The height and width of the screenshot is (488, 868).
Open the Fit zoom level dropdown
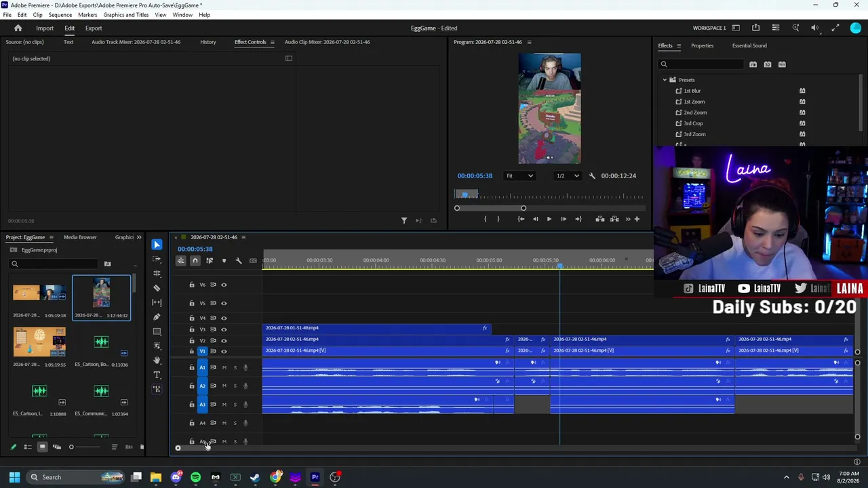[519, 176]
